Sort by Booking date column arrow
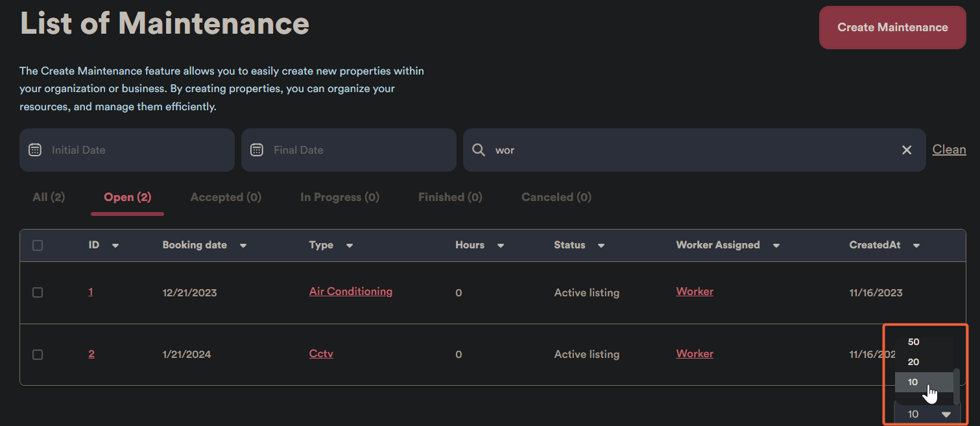The width and height of the screenshot is (980, 426). pyautogui.click(x=243, y=246)
